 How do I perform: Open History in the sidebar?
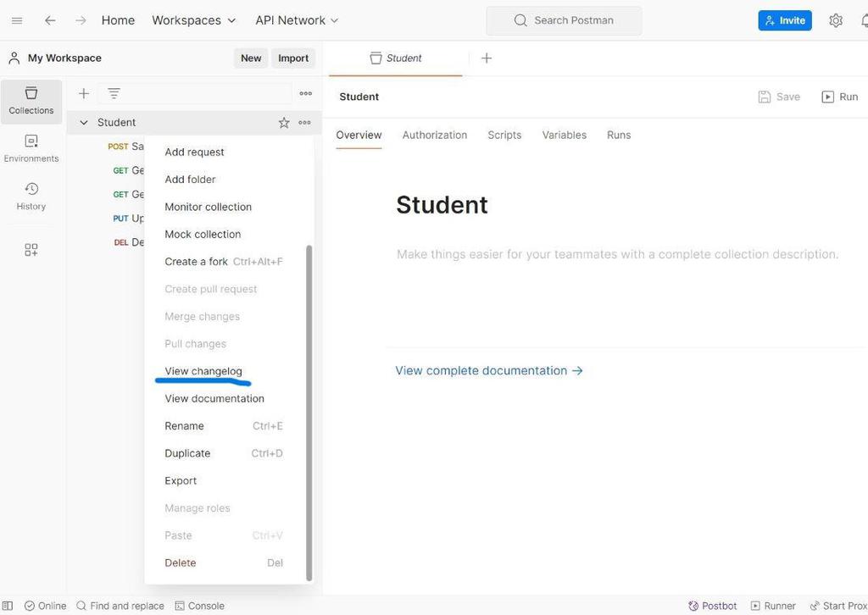(x=31, y=196)
